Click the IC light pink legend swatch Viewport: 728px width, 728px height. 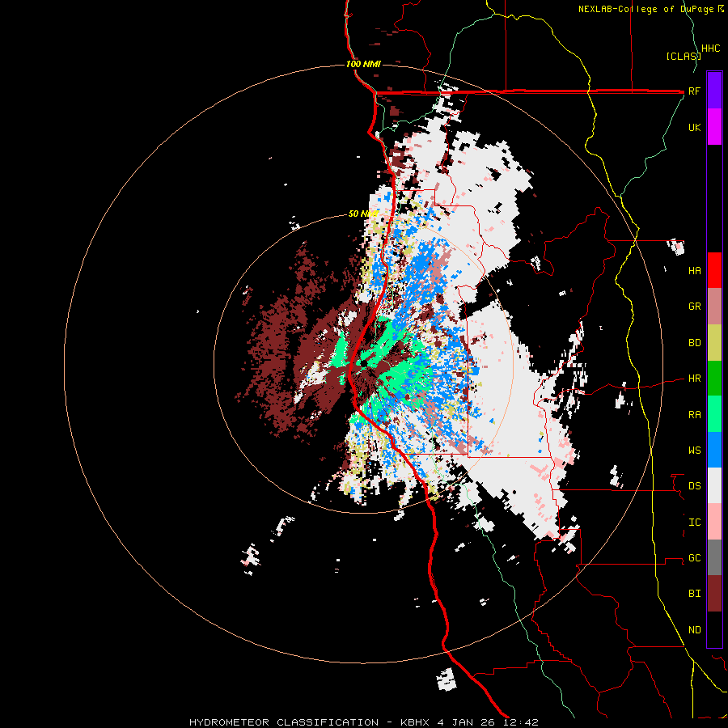(714, 522)
